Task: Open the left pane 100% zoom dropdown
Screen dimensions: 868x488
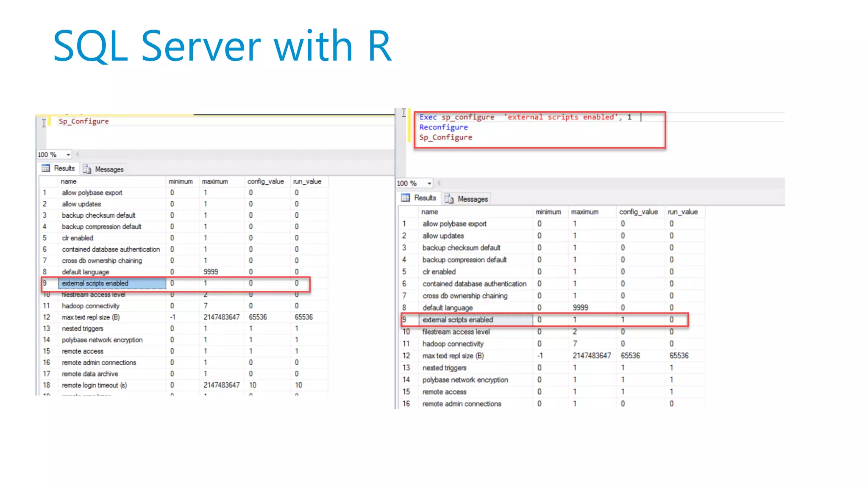Action: click(x=68, y=155)
